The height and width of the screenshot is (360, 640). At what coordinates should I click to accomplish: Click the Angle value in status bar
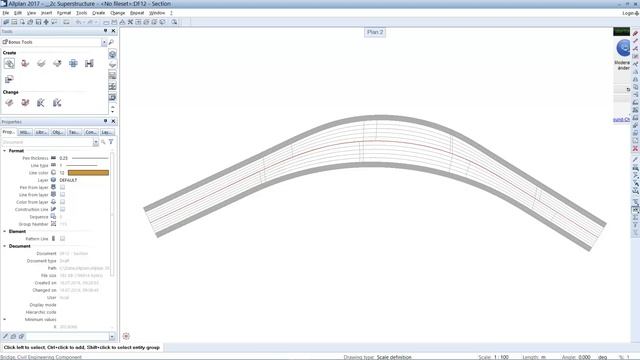(584, 357)
